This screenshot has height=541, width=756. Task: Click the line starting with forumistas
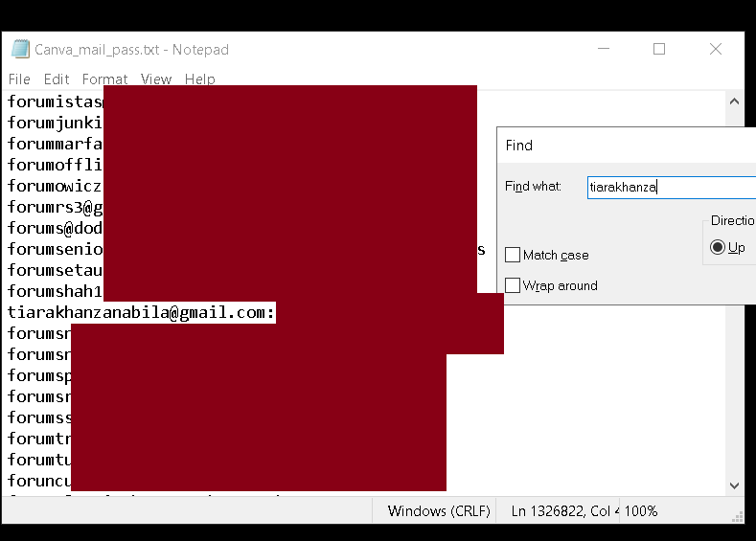pos(55,101)
